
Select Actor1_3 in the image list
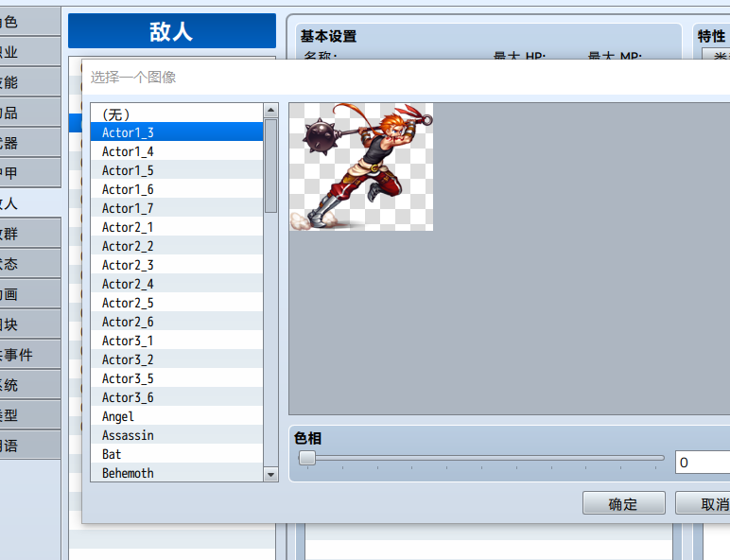click(177, 131)
